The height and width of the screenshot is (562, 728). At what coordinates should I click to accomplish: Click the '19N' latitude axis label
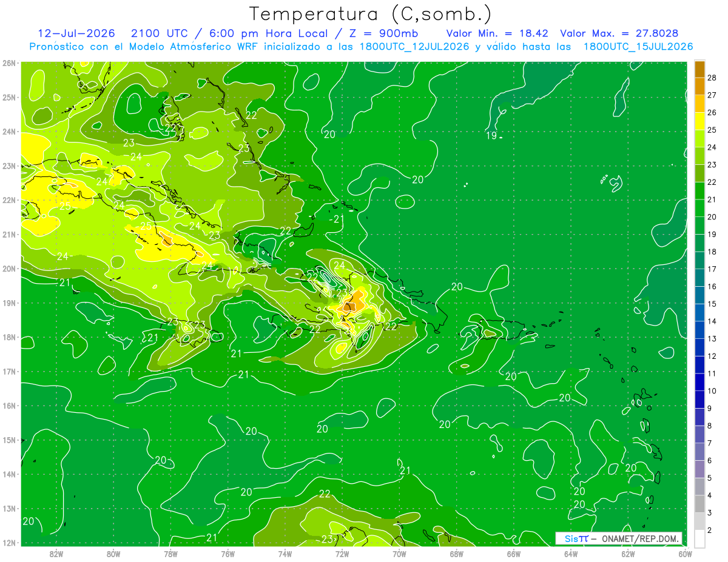tap(8, 303)
